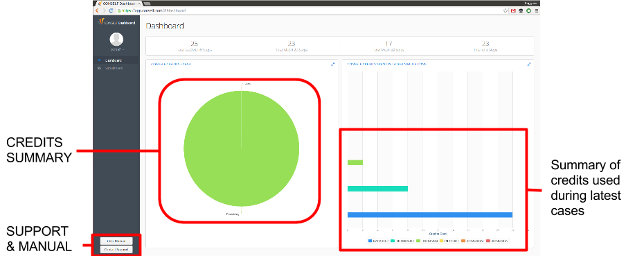The height and width of the screenshot is (256, 644).
Task: Click the black extension icon beside Gmail
Action: (521, 10)
